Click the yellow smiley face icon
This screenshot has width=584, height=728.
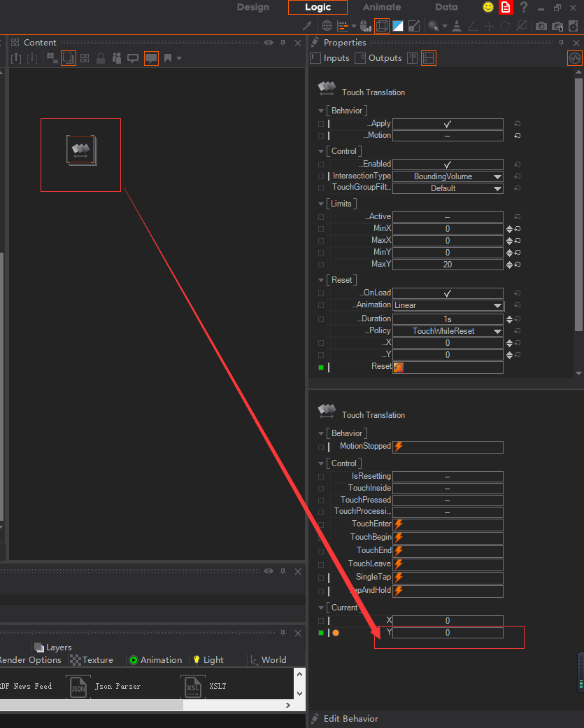488,7
